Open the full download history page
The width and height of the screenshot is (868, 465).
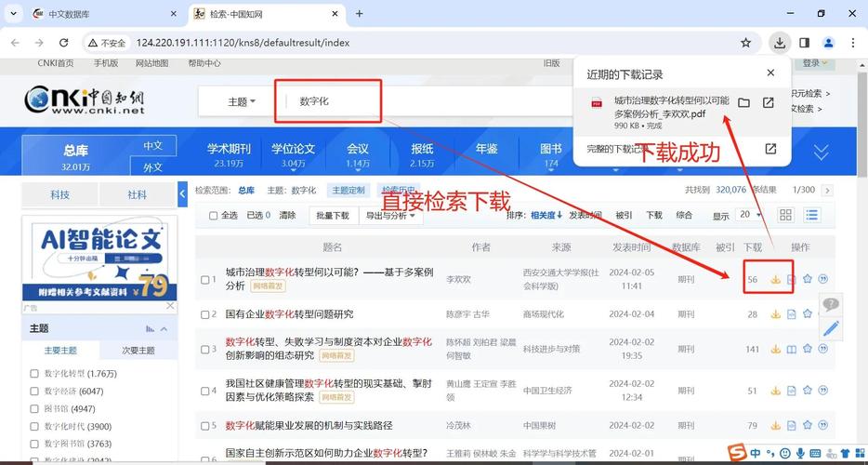(770, 149)
